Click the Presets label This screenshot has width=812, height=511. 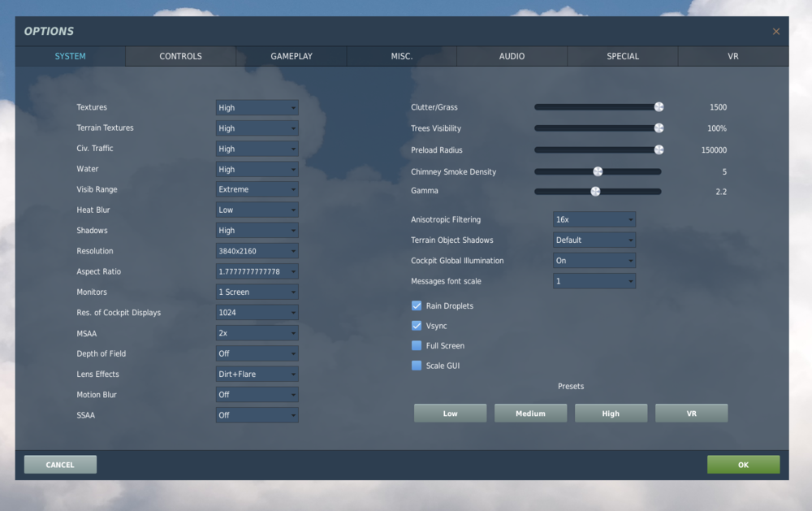pyautogui.click(x=571, y=386)
